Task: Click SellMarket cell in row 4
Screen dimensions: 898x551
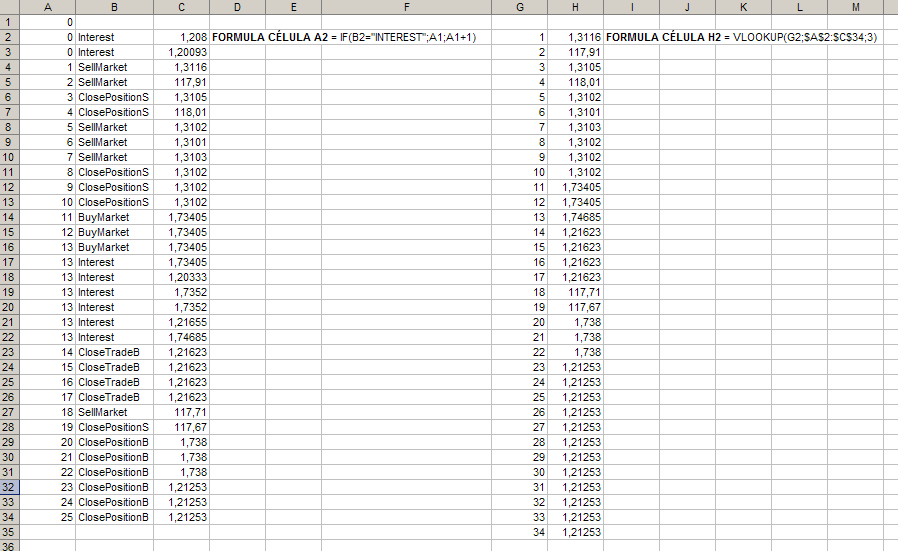Action: [114, 67]
